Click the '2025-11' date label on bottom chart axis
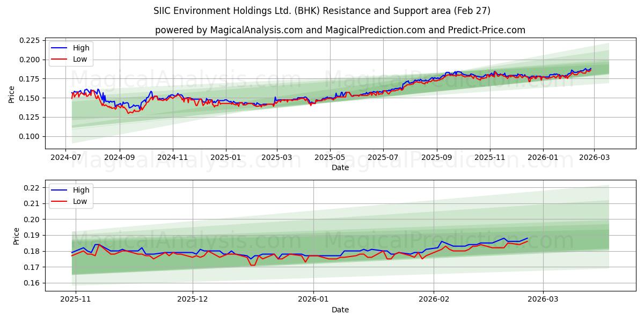The width and height of the screenshot is (644, 322). click(x=76, y=300)
